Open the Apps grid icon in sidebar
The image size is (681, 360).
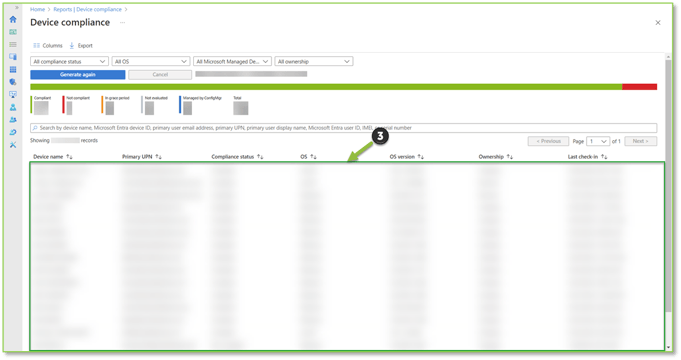point(13,69)
